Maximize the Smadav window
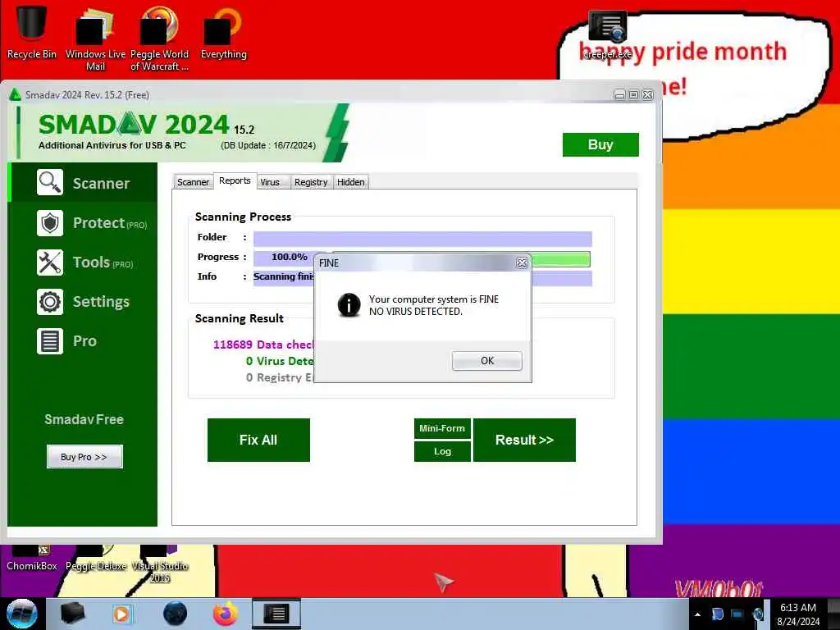The image size is (840, 630). click(633, 95)
